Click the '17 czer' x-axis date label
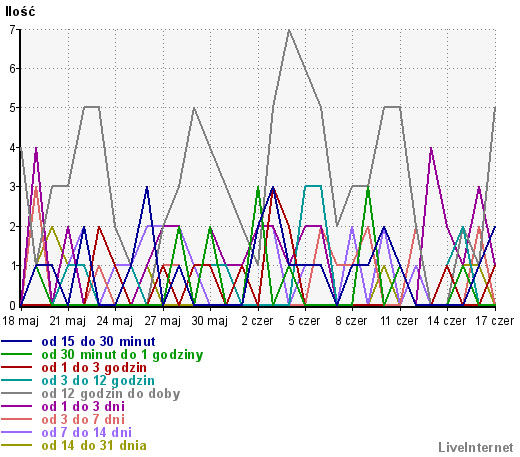This screenshot has width=520, height=457. tap(494, 321)
